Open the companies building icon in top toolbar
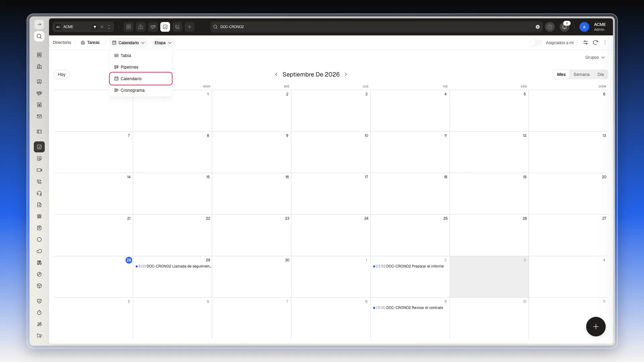The image size is (644, 362). (x=141, y=27)
